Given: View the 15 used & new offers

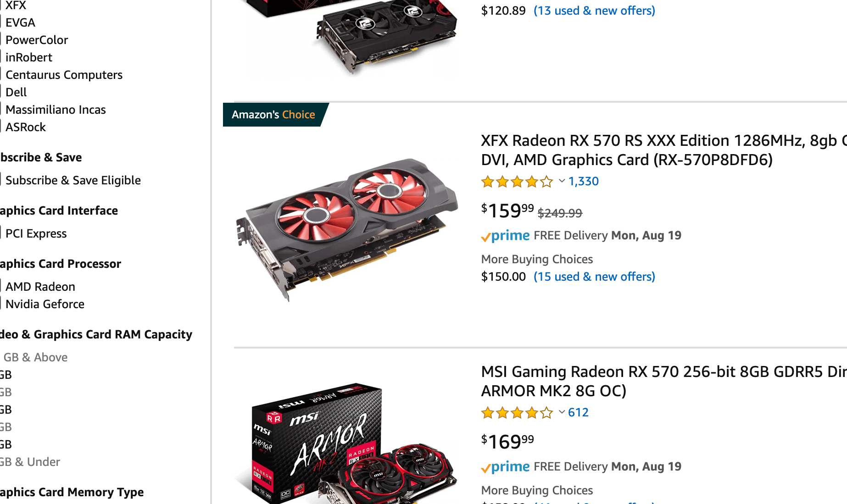Looking at the screenshot, I should tap(594, 277).
